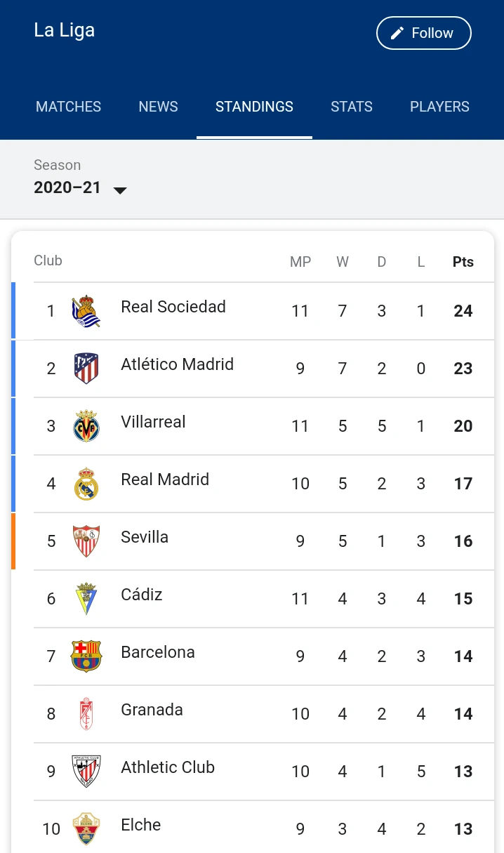
Task: Click the Atlético Madrid team name
Action: click(x=177, y=364)
